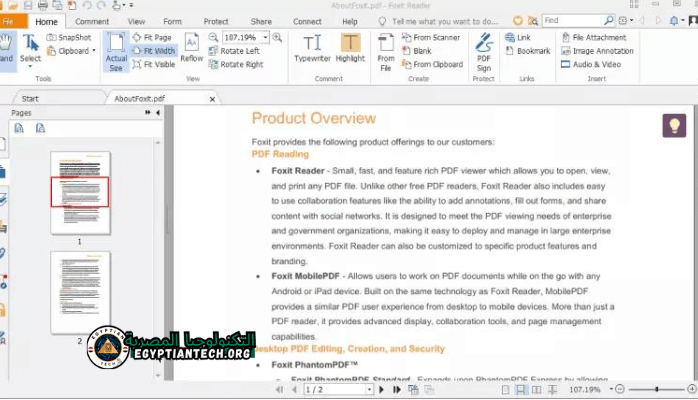Activate the Highlight tool
This screenshot has width=698, height=400.
coord(350,48)
